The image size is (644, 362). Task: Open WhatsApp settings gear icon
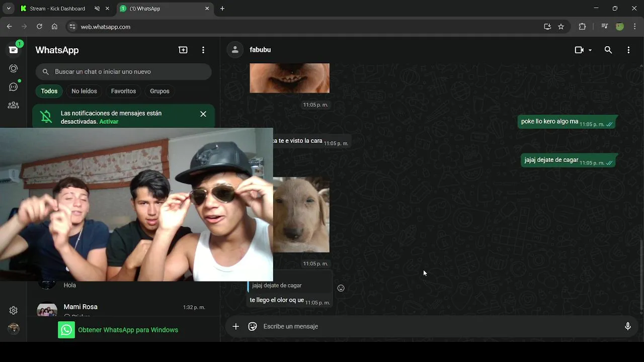tap(14, 310)
